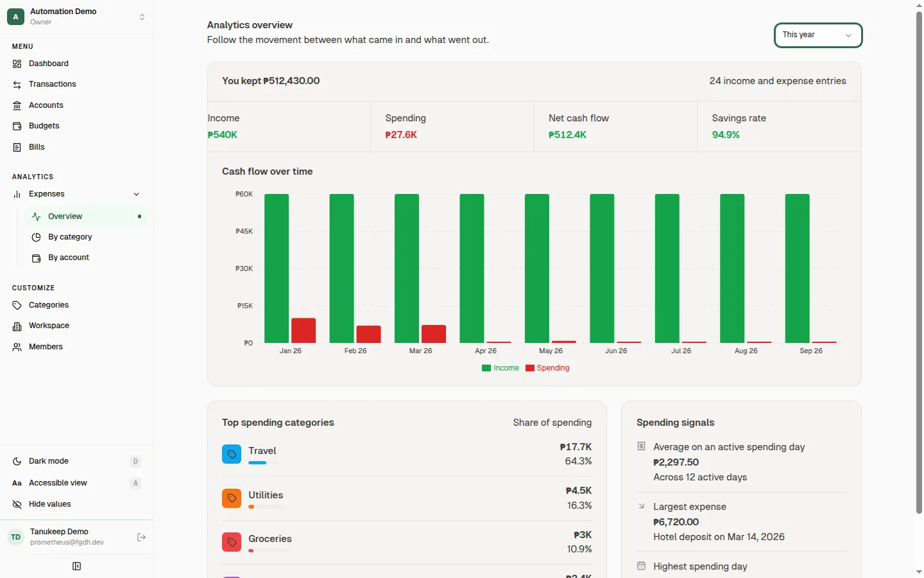Enable Accessible view
Screen dimensions: 924x578
[x=77, y=483]
